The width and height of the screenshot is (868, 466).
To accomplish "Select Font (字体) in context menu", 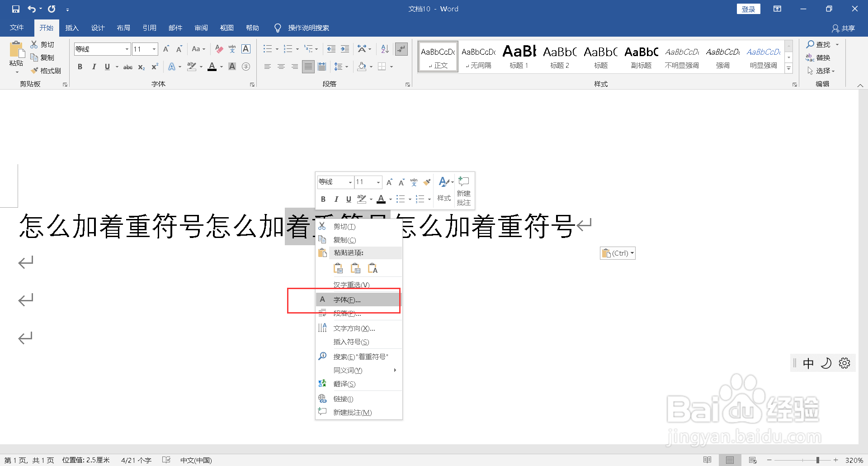I will [359, 300].
